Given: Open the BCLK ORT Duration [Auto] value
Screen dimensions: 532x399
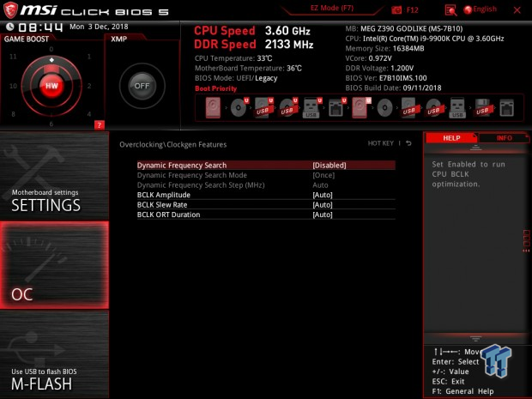Looking at the screenshot, I should [323, 215].
